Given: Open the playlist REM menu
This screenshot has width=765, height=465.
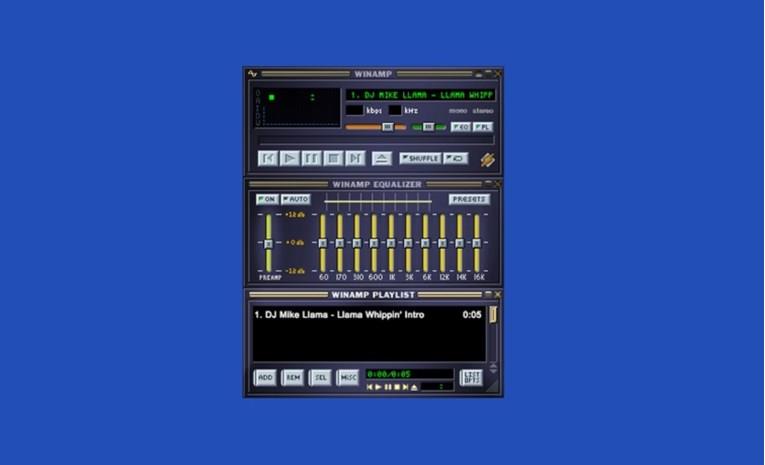Looking at the screenshot, I should (x=293, y=377).
